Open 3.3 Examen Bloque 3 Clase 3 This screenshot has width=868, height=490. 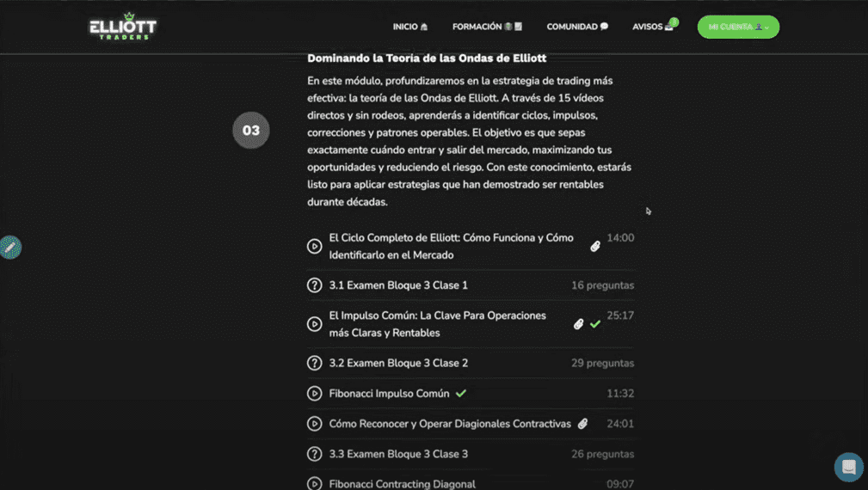click(x=398, y=454)
